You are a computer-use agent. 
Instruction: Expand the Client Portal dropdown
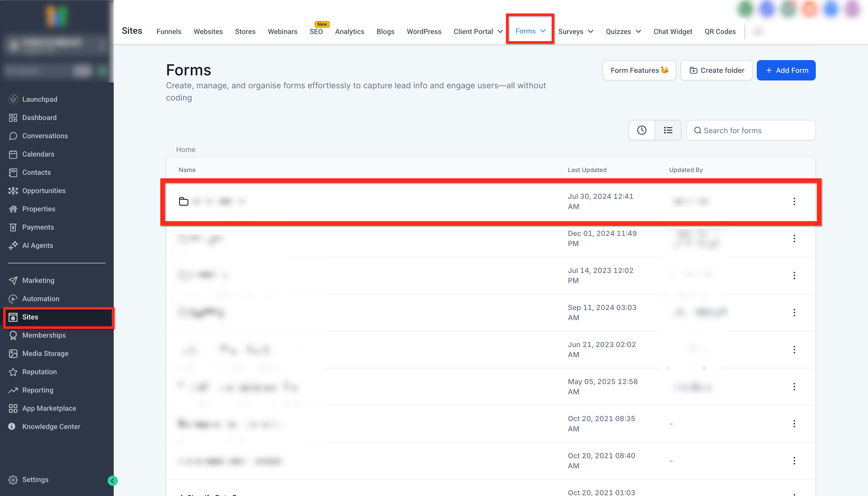pyautogui.click(x=478, y=32)
